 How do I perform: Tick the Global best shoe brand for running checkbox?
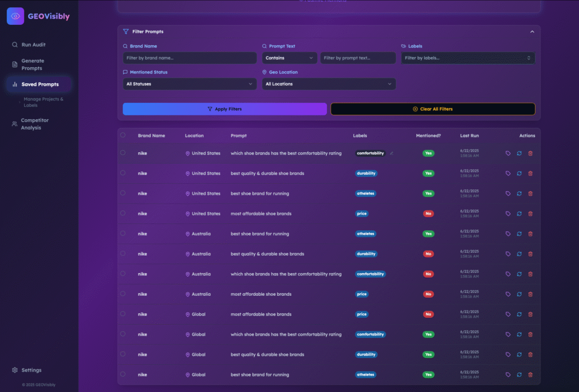(123, 374)
